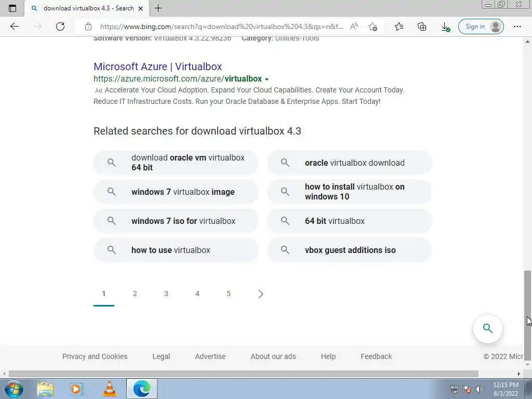Click the network tray icon
532x399 pixels.
(x=454, y=389)
